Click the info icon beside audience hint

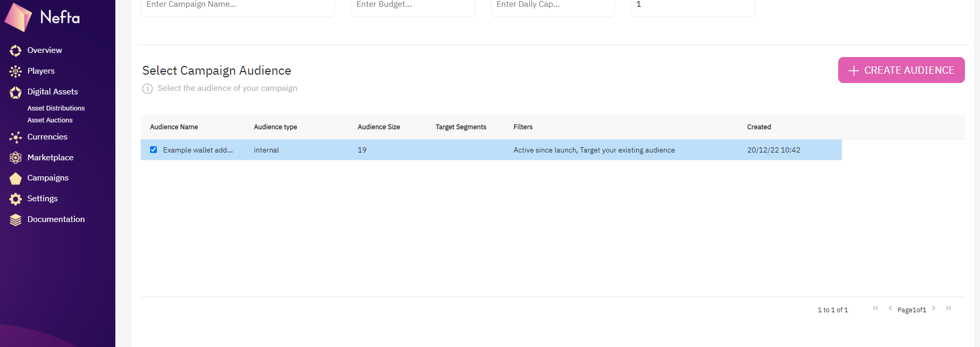pos(147,89)
